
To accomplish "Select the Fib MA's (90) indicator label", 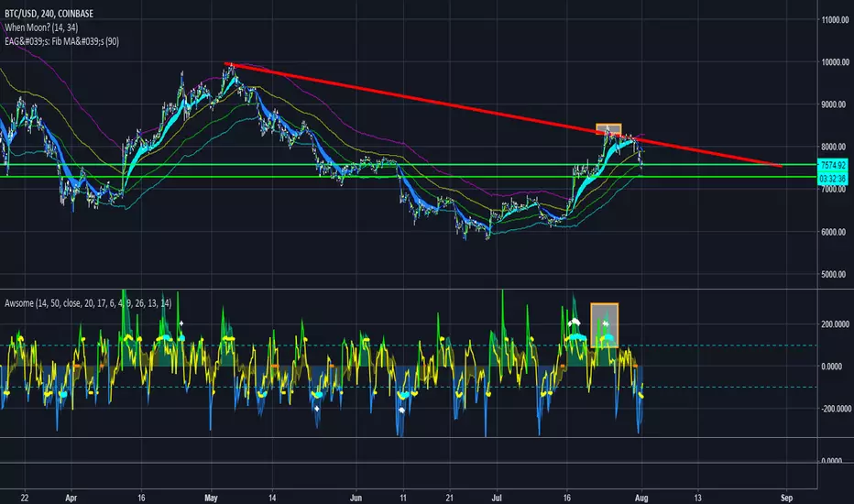I will 61,41.
